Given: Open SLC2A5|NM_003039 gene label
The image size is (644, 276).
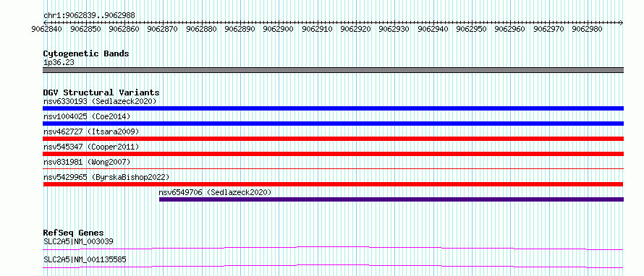Looking at the screenshot, I should tap(78, 241).
